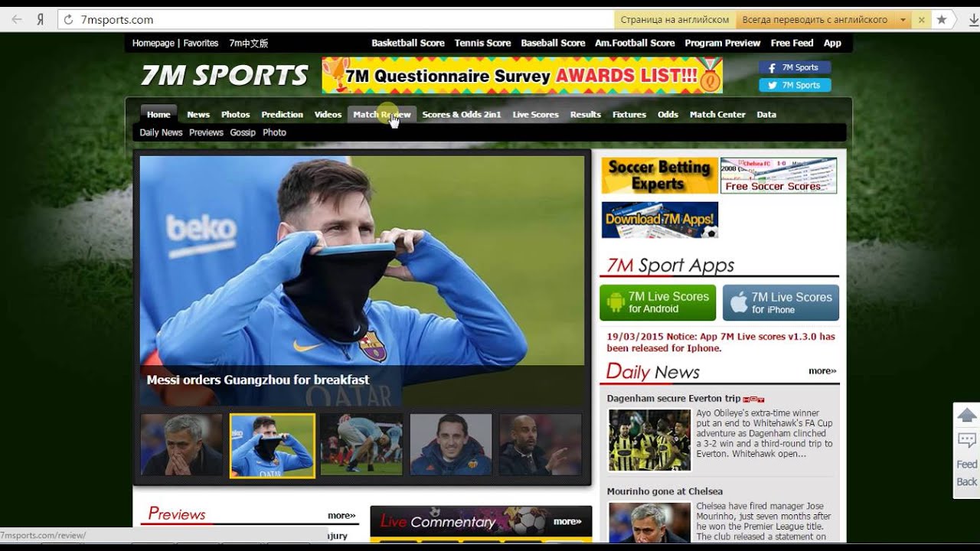
Task: Open the translate options dropdown arrow
Action: (x=903, y=20)
